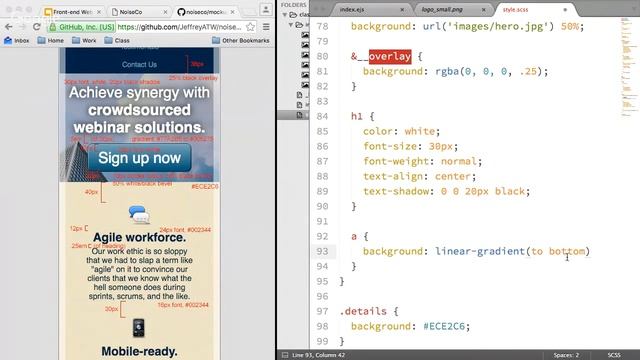Click the chat bubbles icon in mockup
This screenshot has width=640, height=360.
point(139,214)
